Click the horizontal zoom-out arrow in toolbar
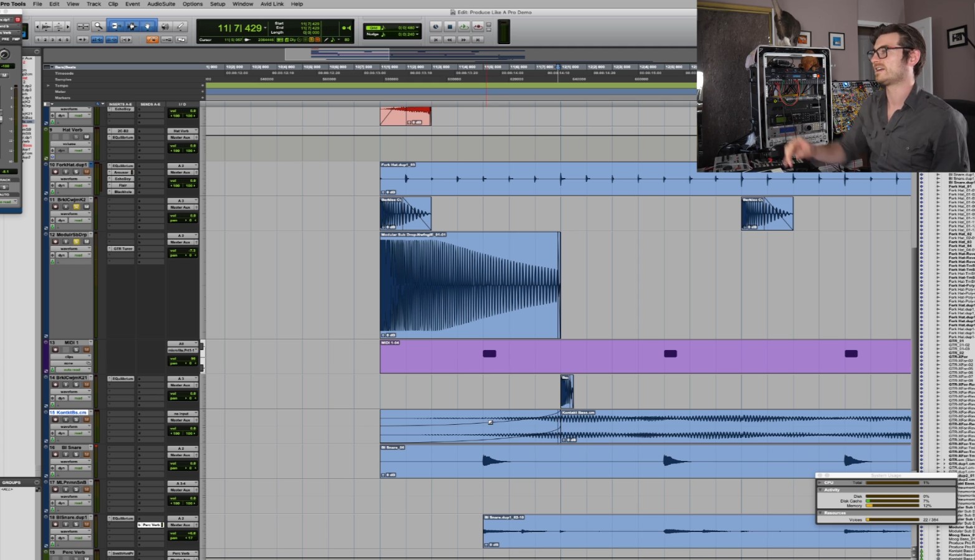975x560 pixels. [x=38, y=26]
